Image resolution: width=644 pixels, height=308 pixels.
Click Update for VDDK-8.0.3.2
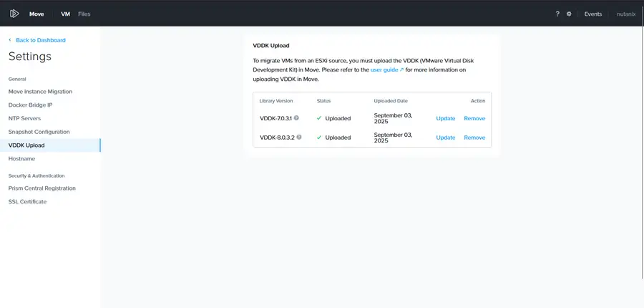tap(446, 138)
